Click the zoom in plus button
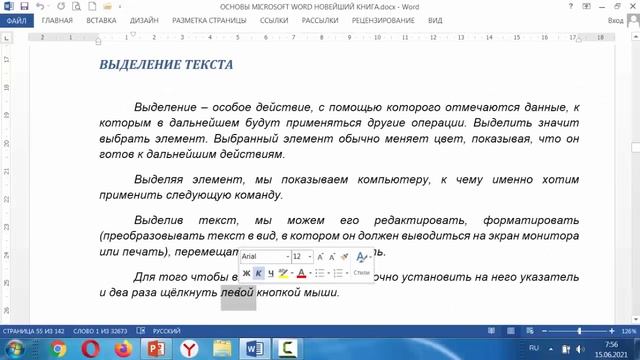 click(x=611, y=331)
